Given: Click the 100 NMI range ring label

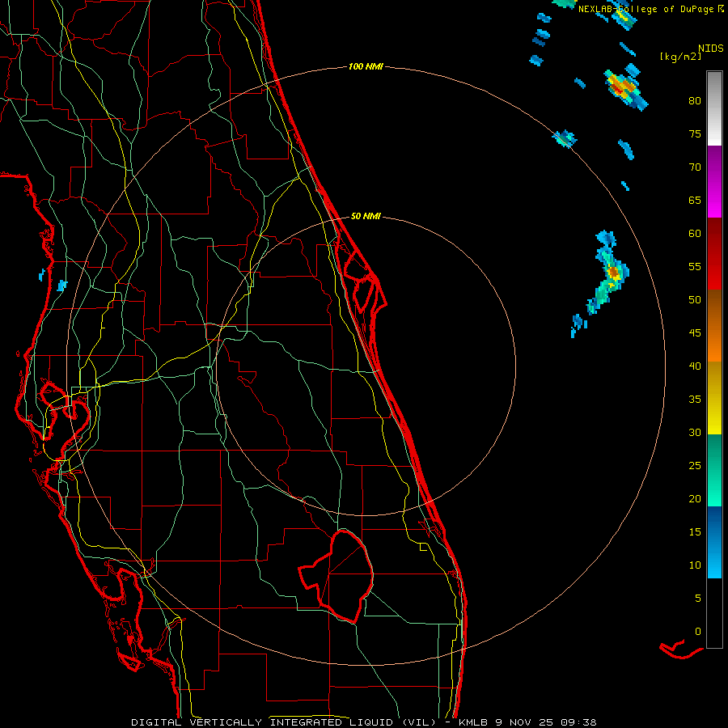Looking at the screenshot, I should click(366, 67).
